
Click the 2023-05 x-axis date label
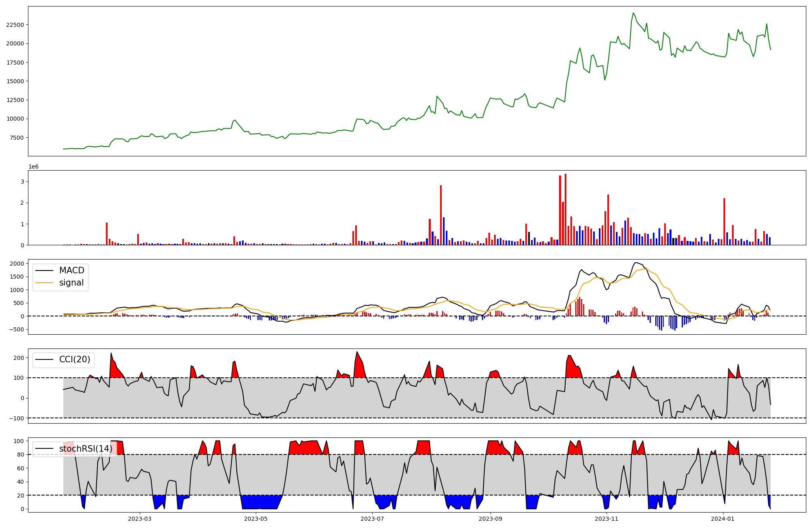[256, 519]
